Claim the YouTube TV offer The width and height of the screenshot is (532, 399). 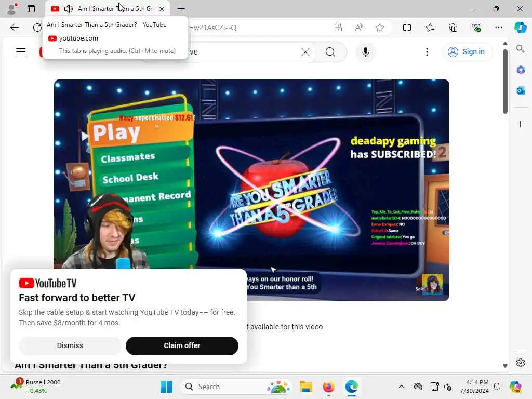tap(182, 345)
